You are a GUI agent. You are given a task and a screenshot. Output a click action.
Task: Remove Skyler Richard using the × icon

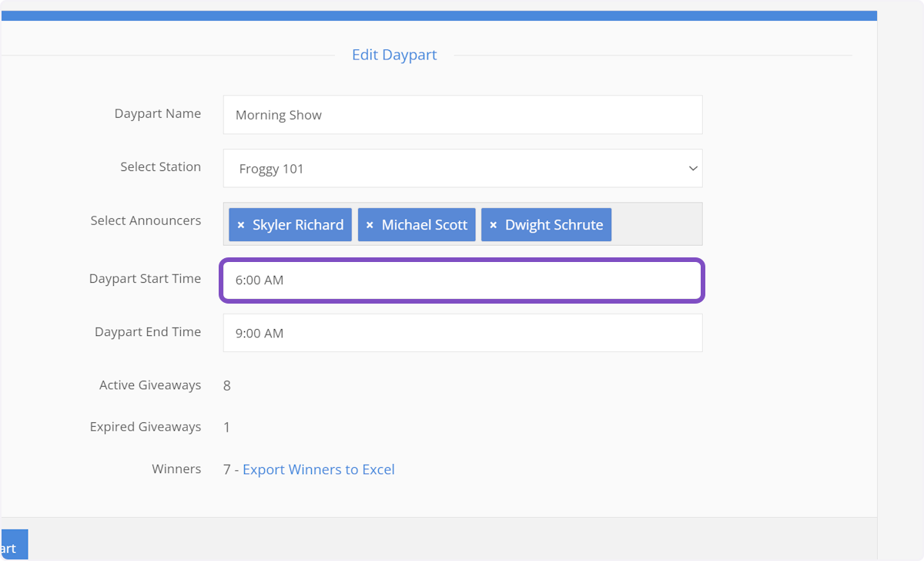coord(241,225)
